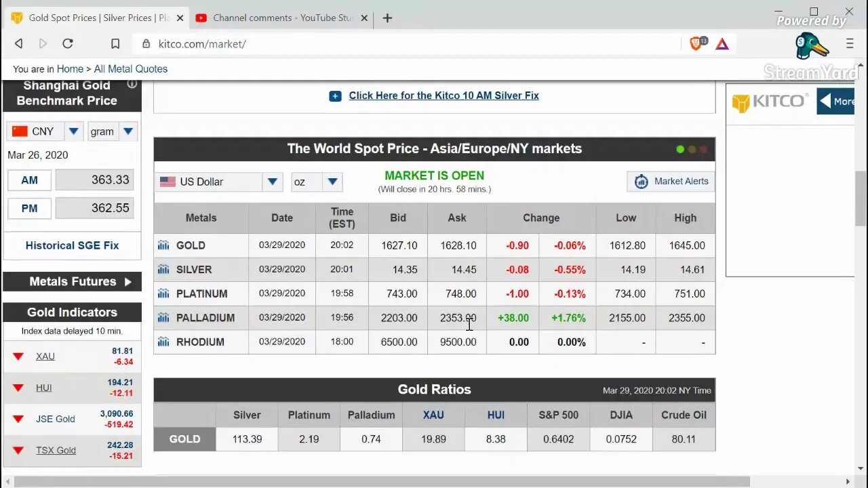This screenshot has width=868, height=488.
Task: Click the Market Alerts alarm icon
Action: [x=641, y=181]
